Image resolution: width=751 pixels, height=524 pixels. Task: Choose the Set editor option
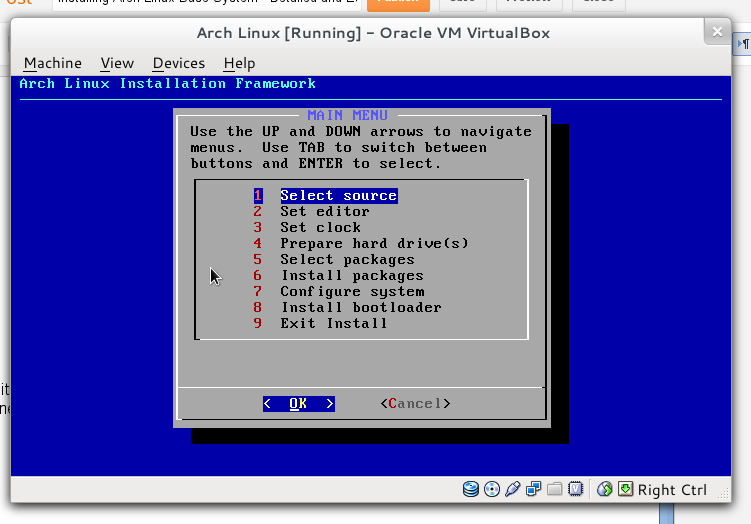point(311,211)
